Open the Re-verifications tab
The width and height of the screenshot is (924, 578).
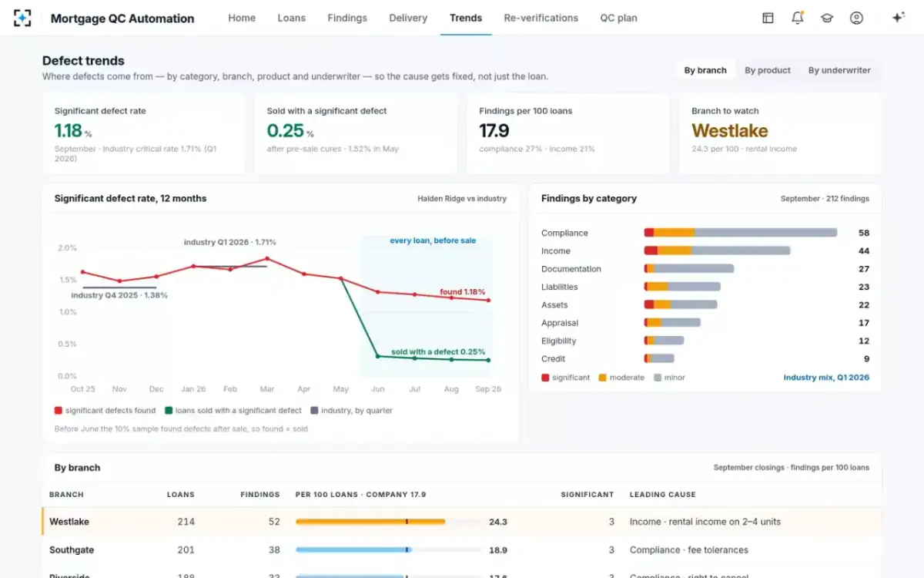pos(541,18)
